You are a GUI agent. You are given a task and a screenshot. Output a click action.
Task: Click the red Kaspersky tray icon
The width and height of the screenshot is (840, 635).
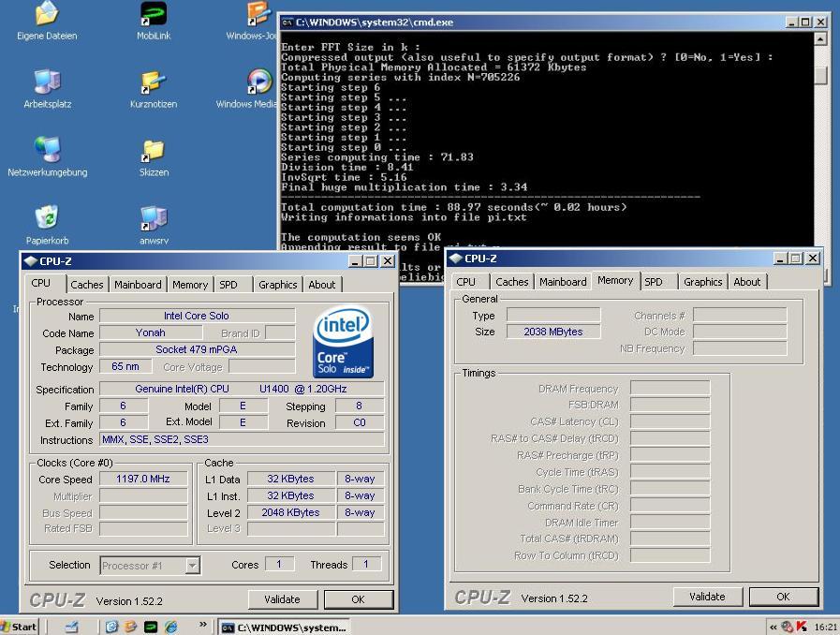point(802,627)
